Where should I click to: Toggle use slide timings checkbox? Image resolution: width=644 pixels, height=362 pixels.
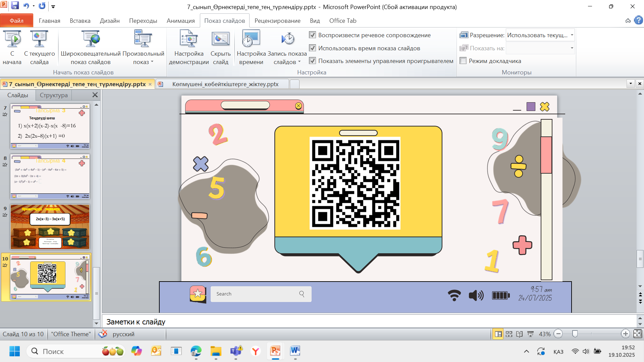point(313,48)
